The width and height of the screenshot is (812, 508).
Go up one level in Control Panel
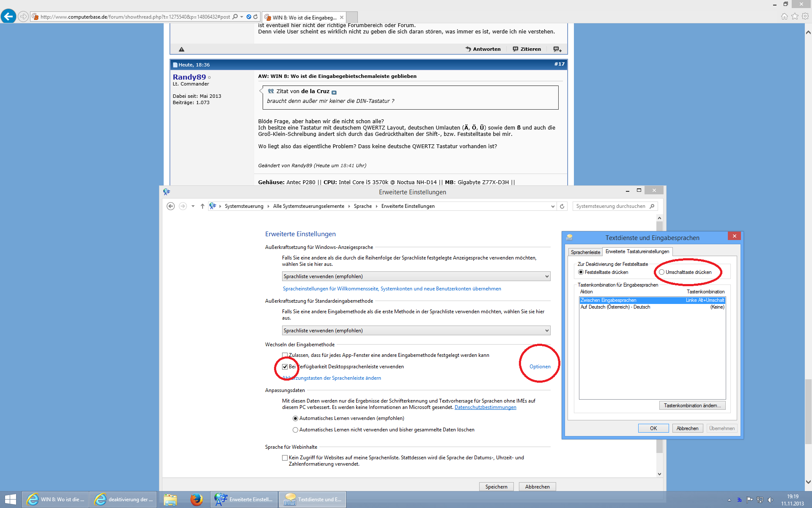click(203, 206)
